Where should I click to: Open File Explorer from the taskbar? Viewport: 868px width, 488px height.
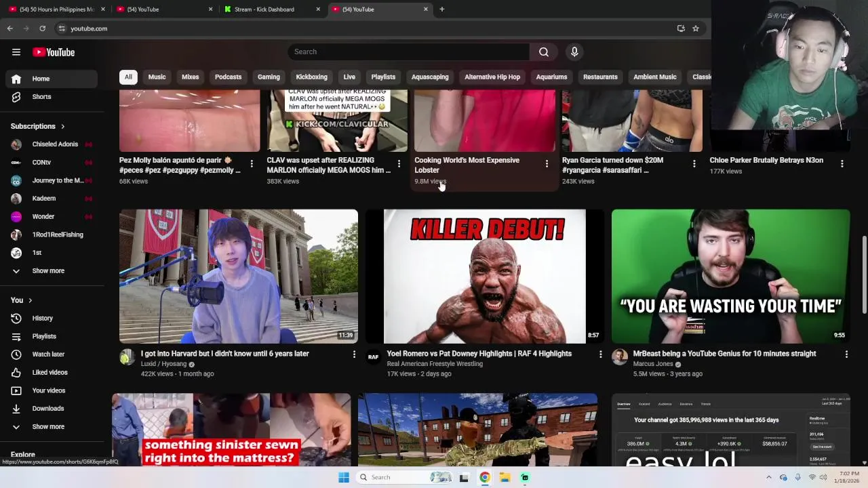[505, 477]
